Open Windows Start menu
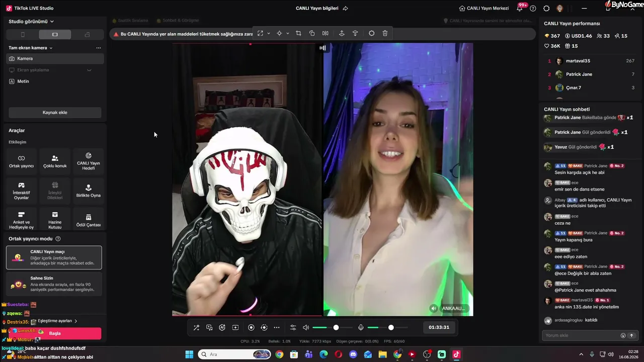 click(x=189, y=354)
